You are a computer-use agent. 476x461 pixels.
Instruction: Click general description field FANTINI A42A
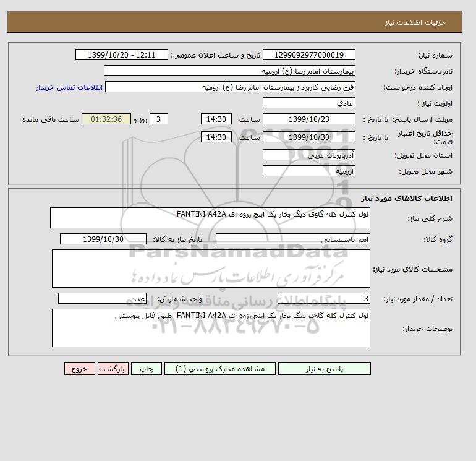tap(210, 218)
